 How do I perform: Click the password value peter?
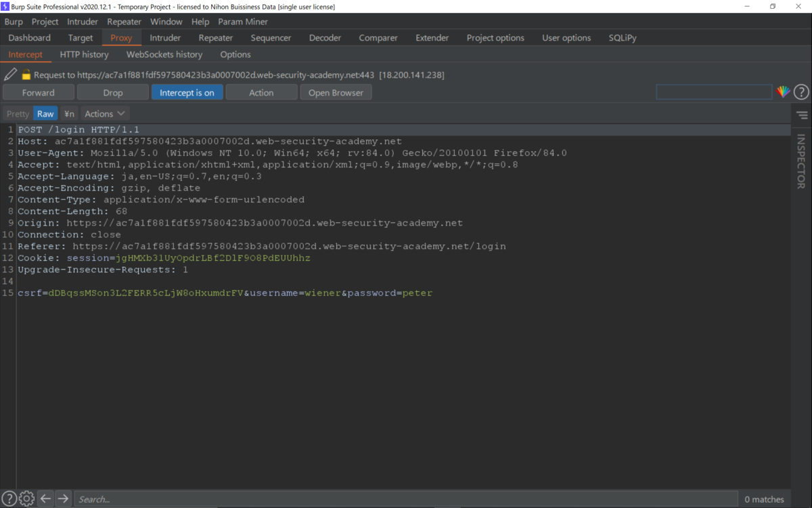click(x=418, y=293)
